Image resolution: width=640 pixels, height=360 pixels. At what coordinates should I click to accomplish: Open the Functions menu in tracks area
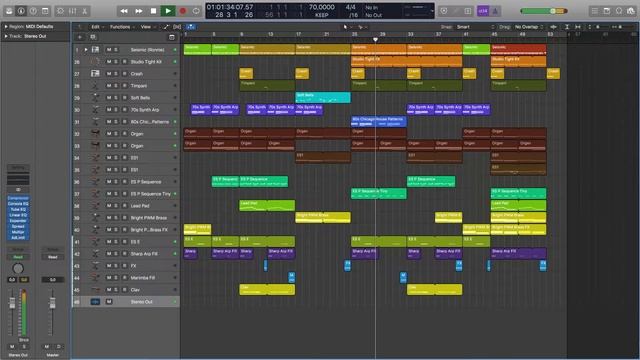tap(122, 27)
